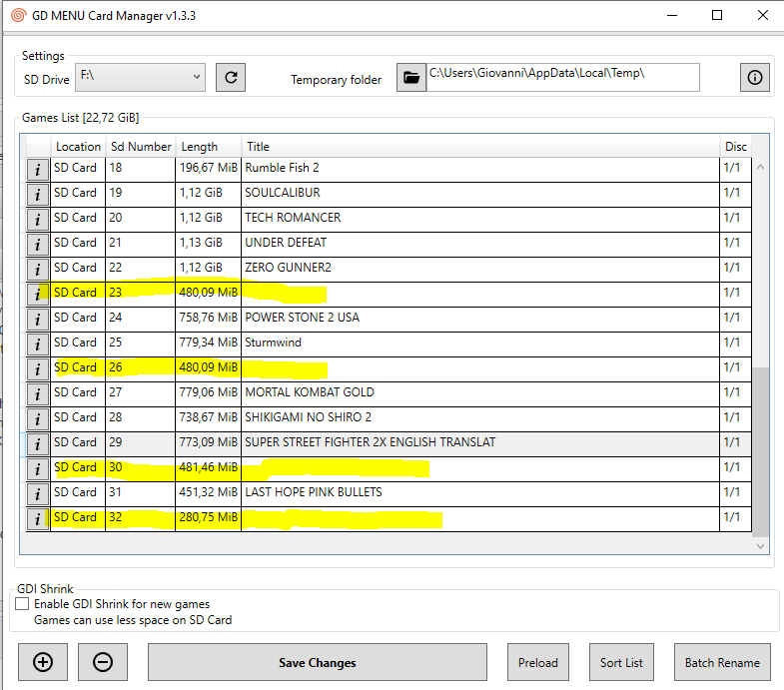The height and width of the screenshot is (690, 784).
Task: Open the SD Drive dropdown
Action: tap(140, 78)
